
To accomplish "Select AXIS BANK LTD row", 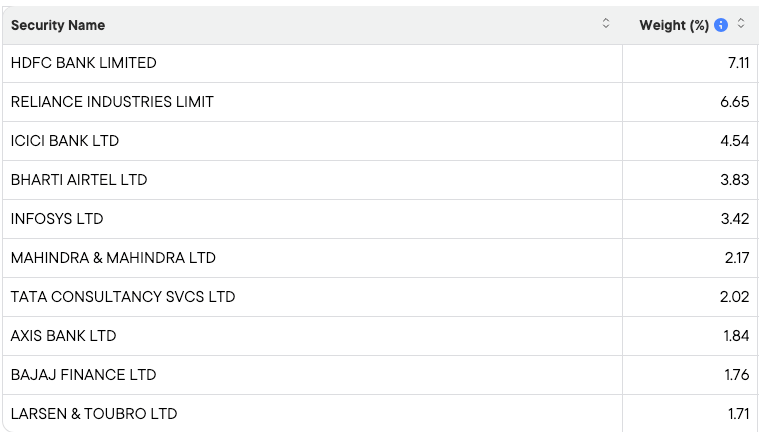I will pyautogui.click(x=63, y=336).
